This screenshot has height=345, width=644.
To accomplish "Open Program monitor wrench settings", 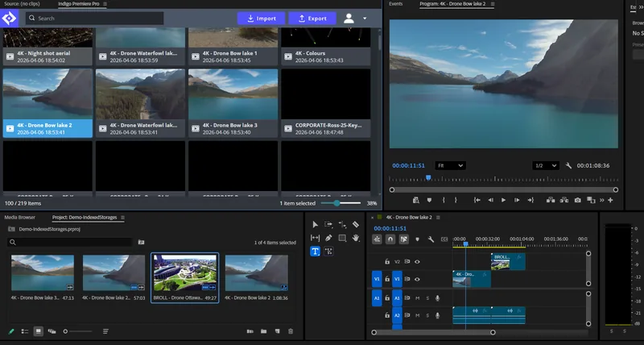I will click(568, 166).
